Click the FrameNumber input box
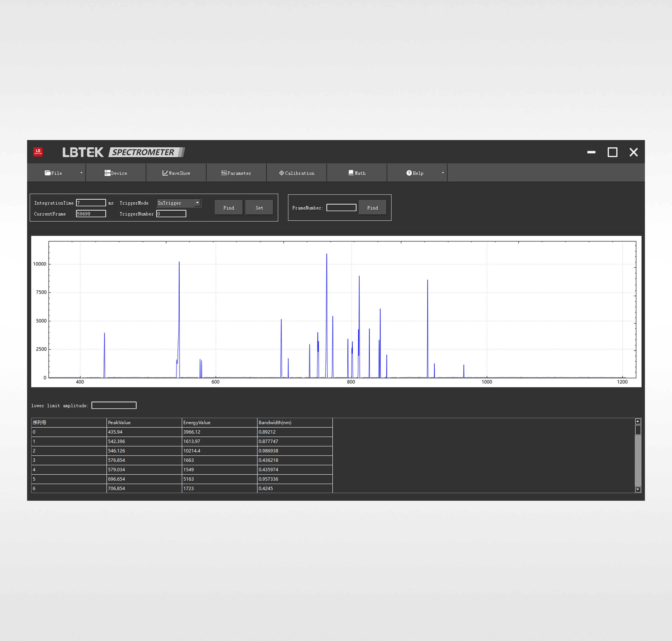Viewport: 672px width, 641px height. (341, 208)
